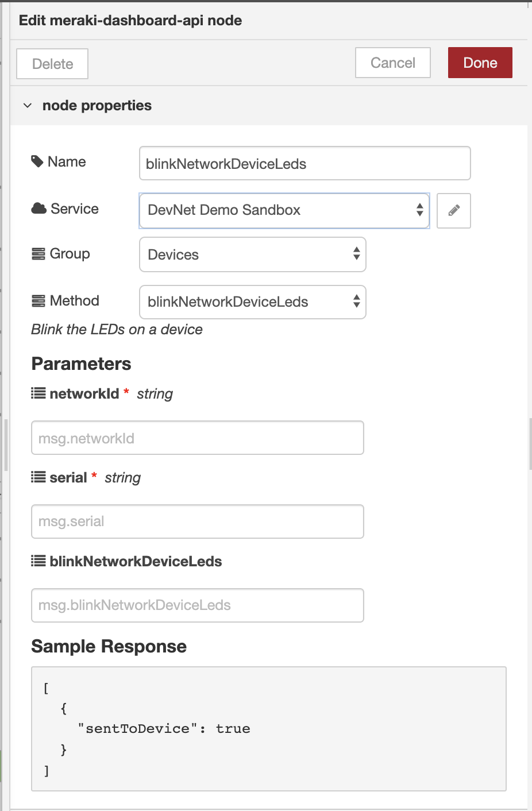Focus the msg.serial input field
This screenshot has height=811, width=532.
pyautogui.click(x=198, y=522)
